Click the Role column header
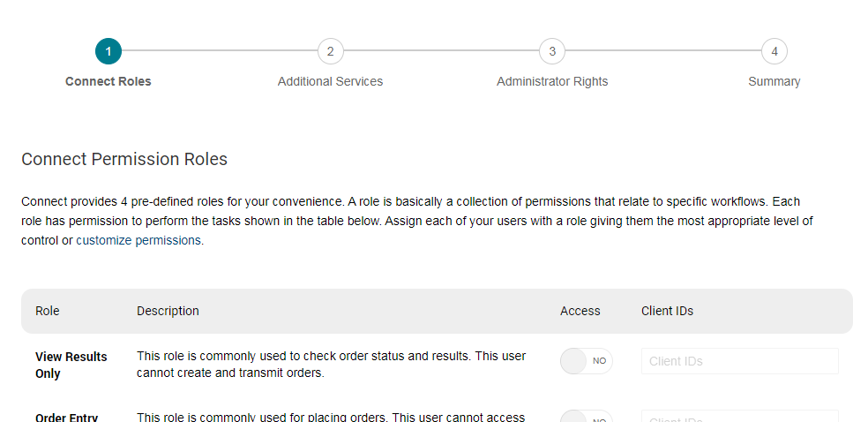Viewport: 868px width, 422px height. (x=48, y=311)
